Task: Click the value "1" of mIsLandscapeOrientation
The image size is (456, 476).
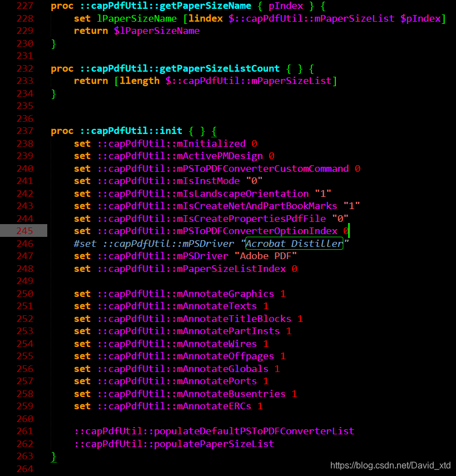Action: 323,194
